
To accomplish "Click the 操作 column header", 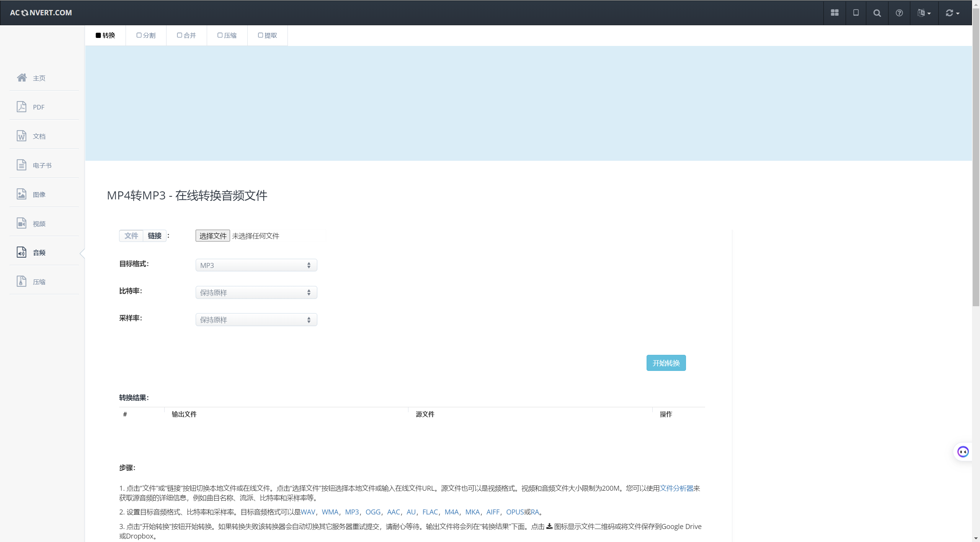I will point(666,414).
